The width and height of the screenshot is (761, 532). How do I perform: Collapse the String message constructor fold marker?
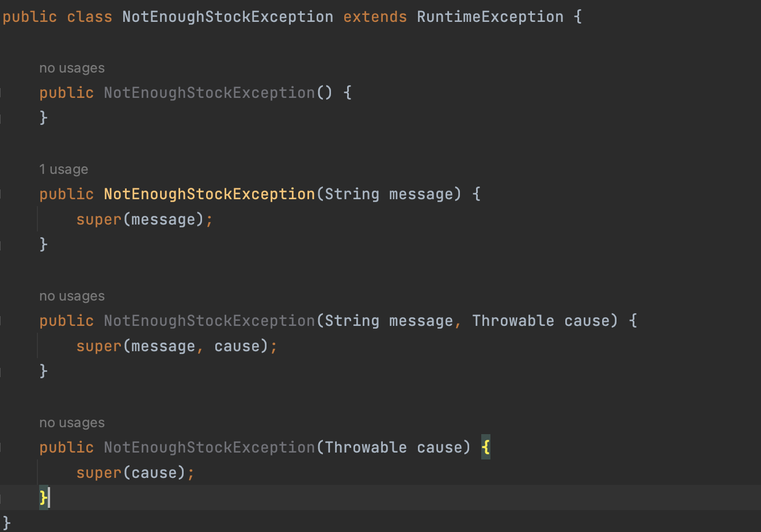[x=2, y=194]
